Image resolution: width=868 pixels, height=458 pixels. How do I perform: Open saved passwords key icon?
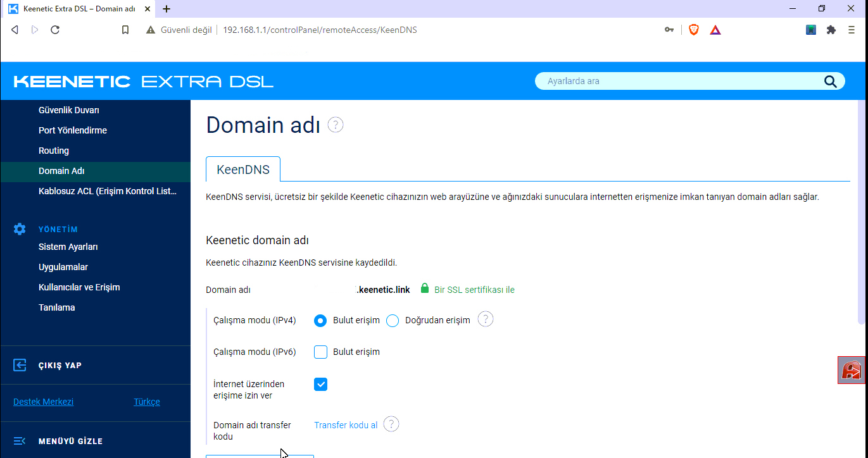(x=669, y=30)
